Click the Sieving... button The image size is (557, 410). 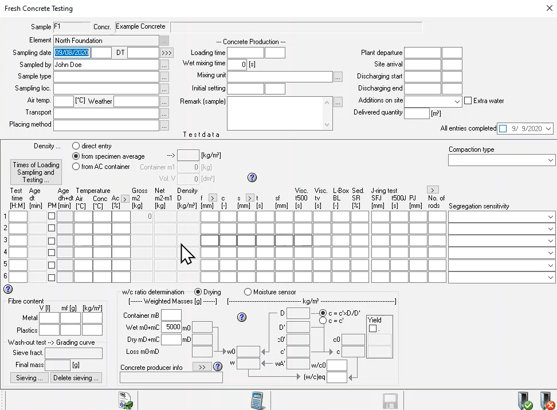29,378
